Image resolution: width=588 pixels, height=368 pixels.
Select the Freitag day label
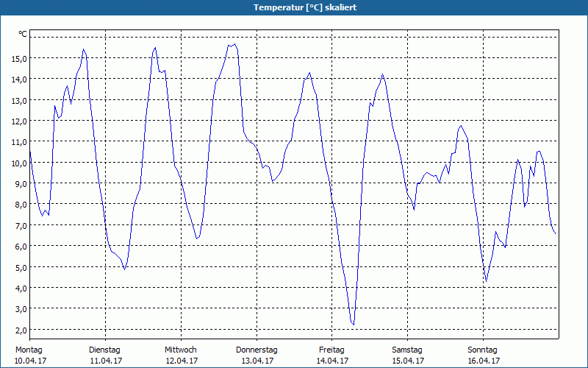[x=332, y=350]
